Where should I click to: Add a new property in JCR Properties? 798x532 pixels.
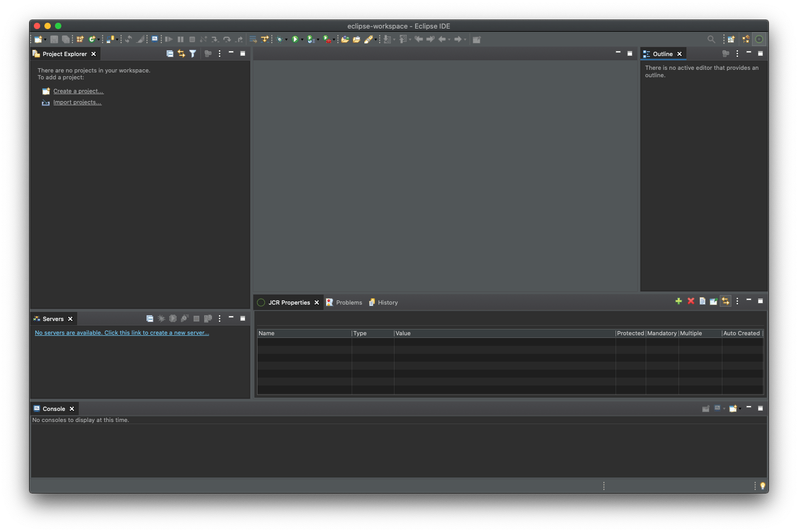point(678,301)
